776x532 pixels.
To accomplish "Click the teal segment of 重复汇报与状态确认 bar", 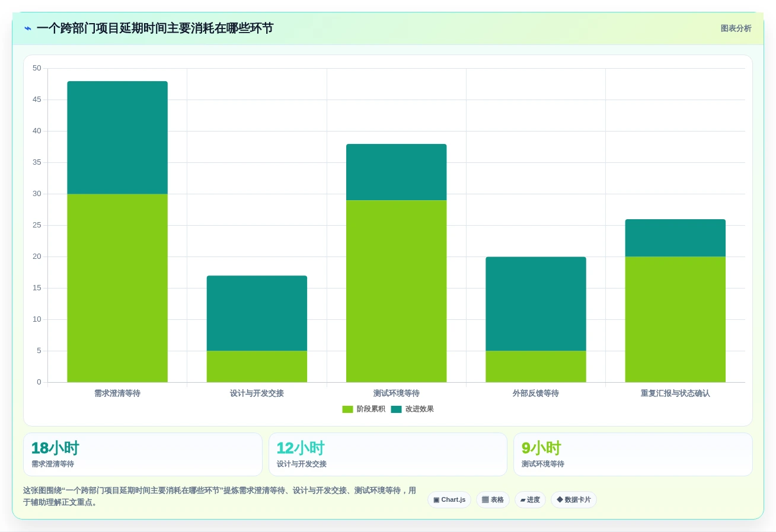I will [675, 238].
